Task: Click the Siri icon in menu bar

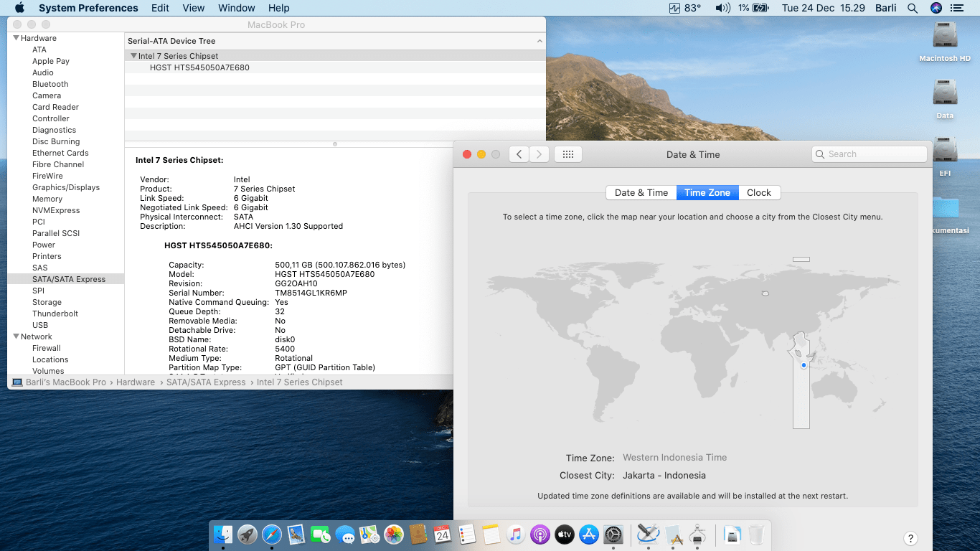Action: [x=936, y=8]
